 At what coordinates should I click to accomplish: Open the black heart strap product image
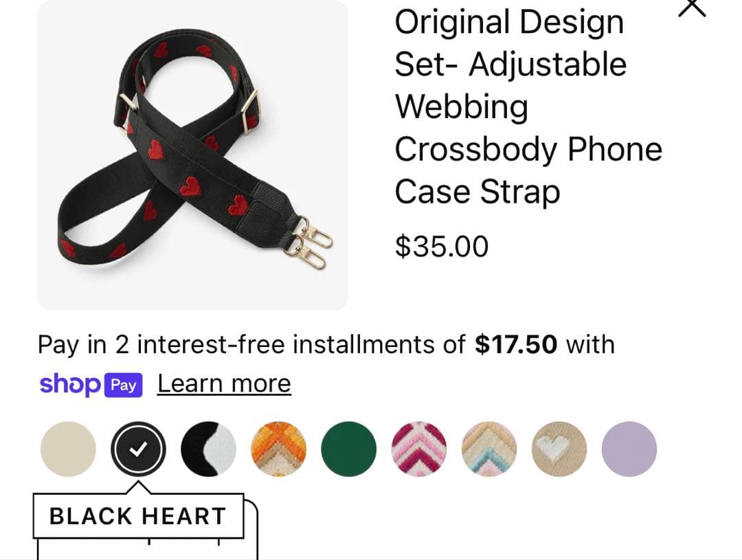coord(192,155)
